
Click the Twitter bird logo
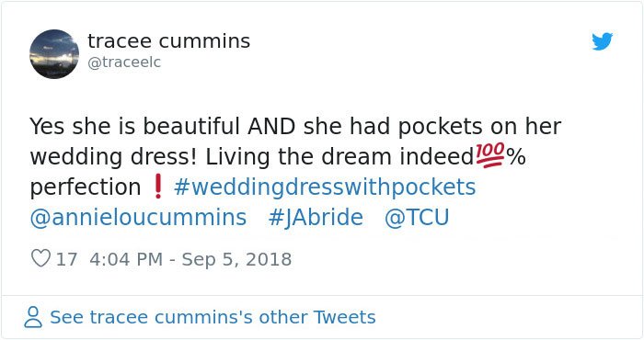tap(602, 41)
